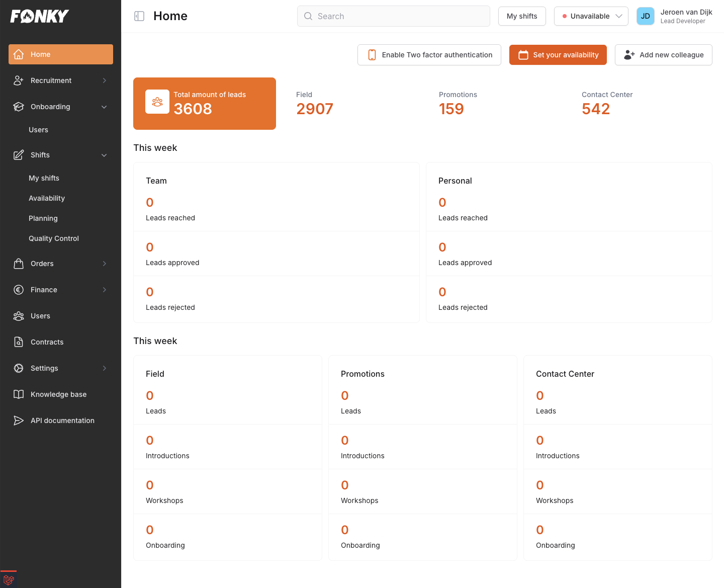Image resolution: width=724 pixels, height=588 pixels.
Task: Click the Set your availability button
Action: 558,55
